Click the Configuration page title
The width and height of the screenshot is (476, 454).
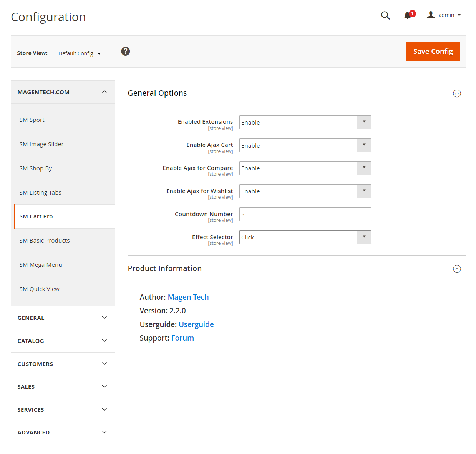[x=48, y=17]
